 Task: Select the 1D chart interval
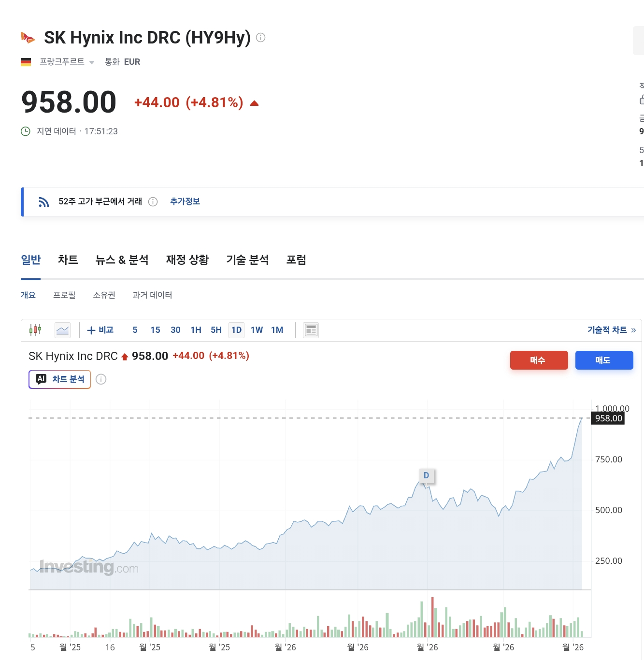click(x=236, y=330)
